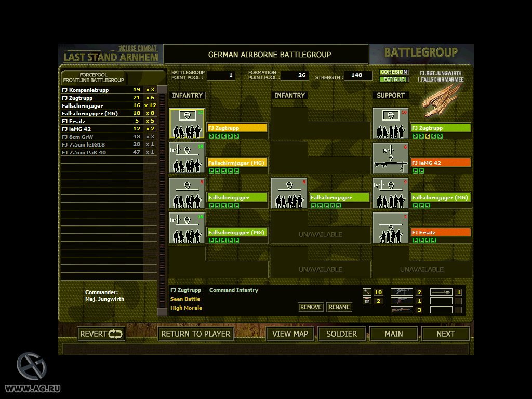
Task: Toggle the Fatigue indicator
Action: [x=393, y=79]
